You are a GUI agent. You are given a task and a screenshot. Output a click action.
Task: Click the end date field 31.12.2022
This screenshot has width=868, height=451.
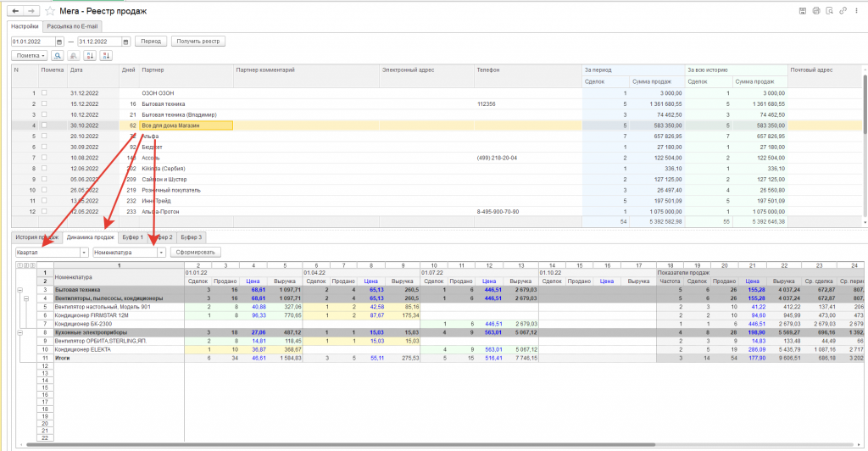(x=100, y=42)
